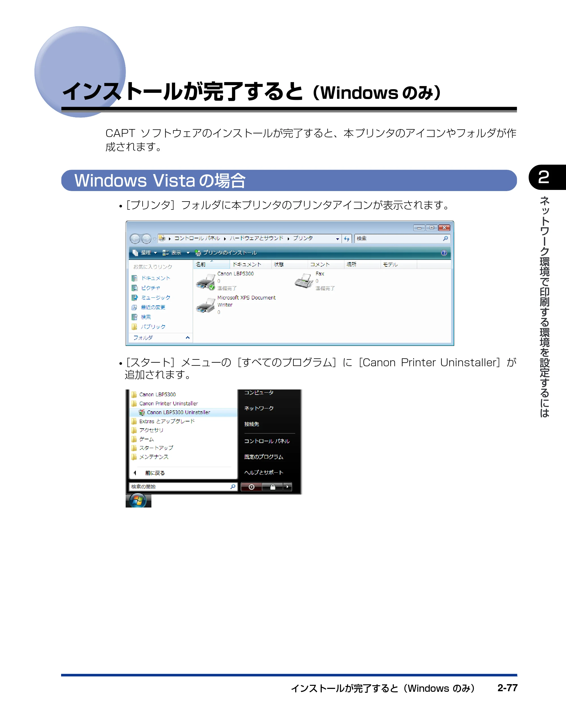Click the Windows Start orb

click(138, 501)
